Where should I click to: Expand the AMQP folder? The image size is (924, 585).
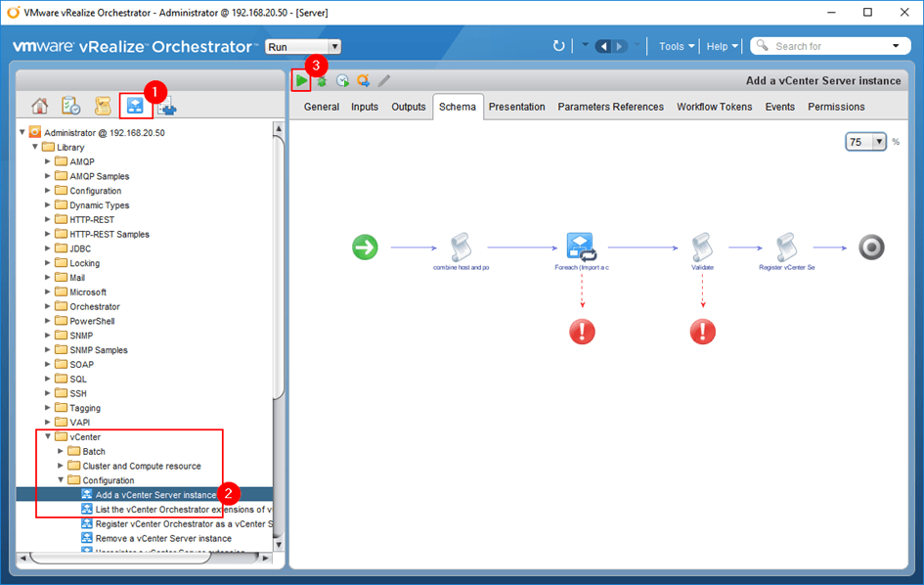click(x=48, y=161)
